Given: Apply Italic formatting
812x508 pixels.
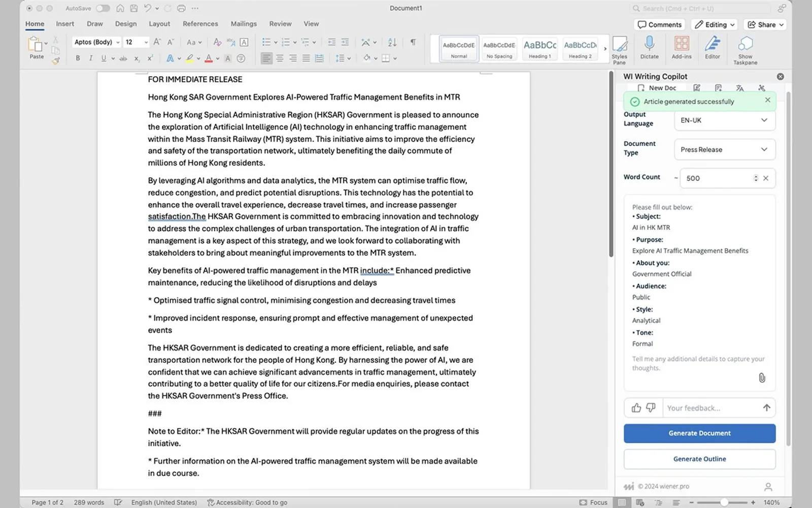Looking at the screenshot, I should (x=91, y=58).
